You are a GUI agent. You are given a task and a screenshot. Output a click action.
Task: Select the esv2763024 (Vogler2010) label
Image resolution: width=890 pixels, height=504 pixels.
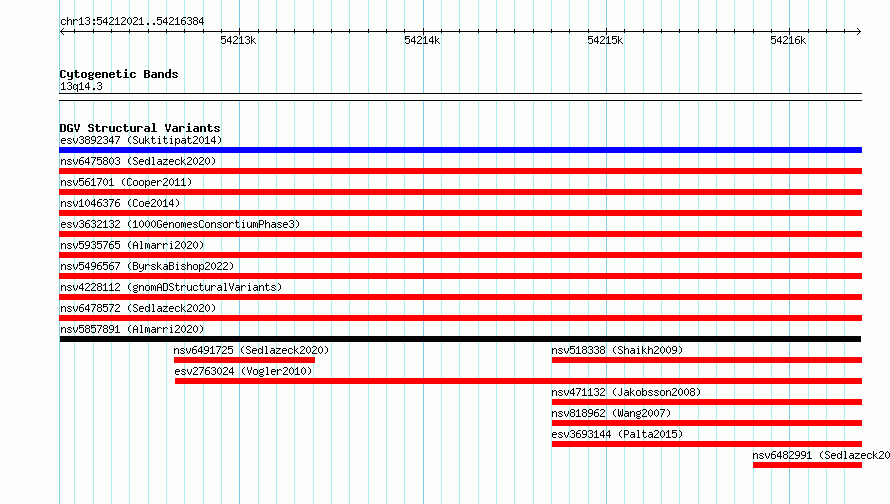pyautogui.click(x=243, y=371)
